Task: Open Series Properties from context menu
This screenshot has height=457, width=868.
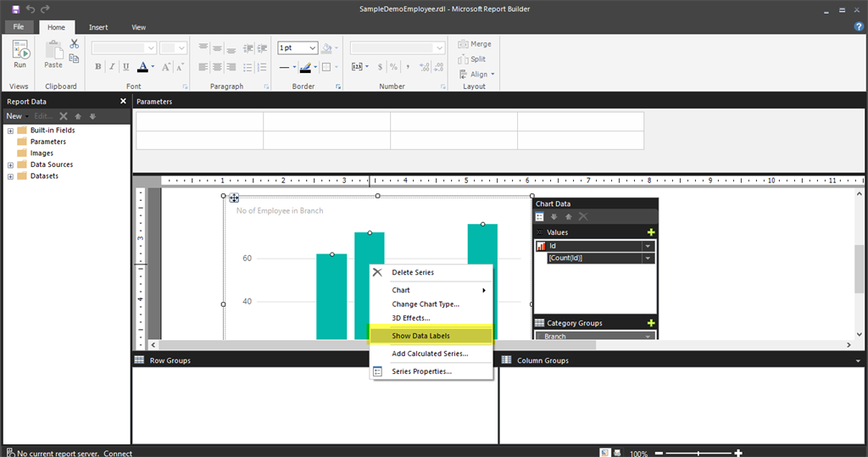Action: (x=431, y=371)
